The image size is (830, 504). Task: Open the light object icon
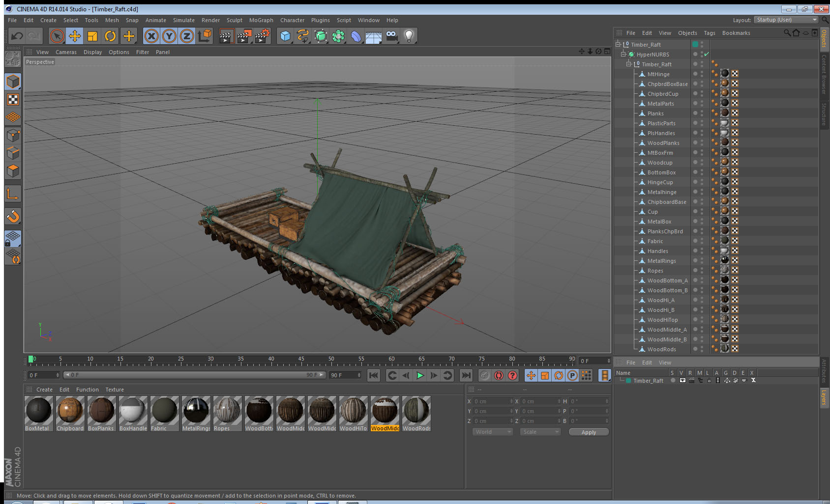click(x=409, y=36)
